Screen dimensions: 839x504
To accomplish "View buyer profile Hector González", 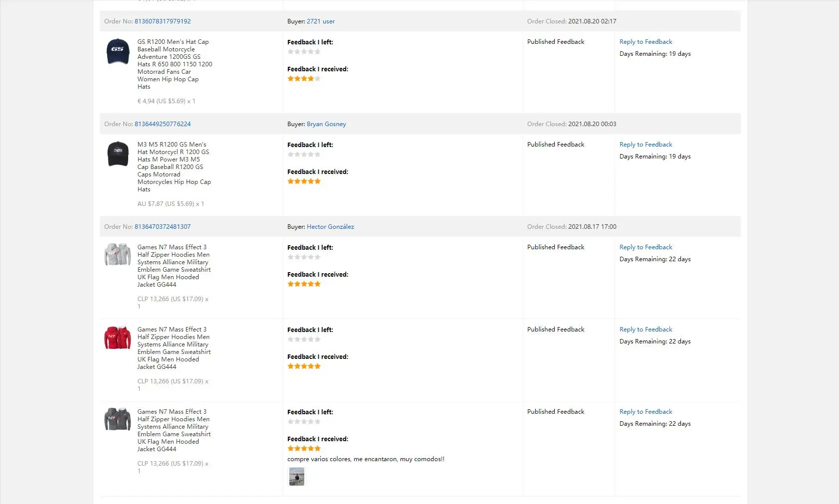I will click(x=330, y=227).
